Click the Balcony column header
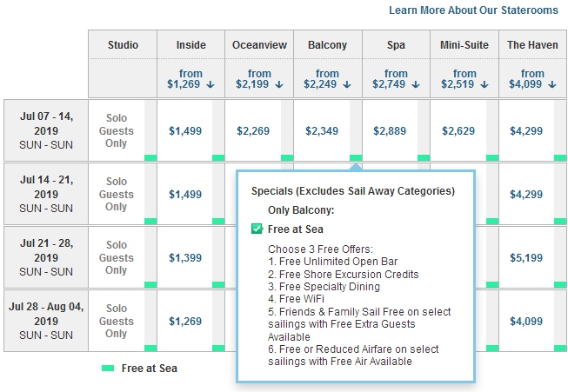The width and height of the screenshot is (568, 392). (x=327, y=45)
